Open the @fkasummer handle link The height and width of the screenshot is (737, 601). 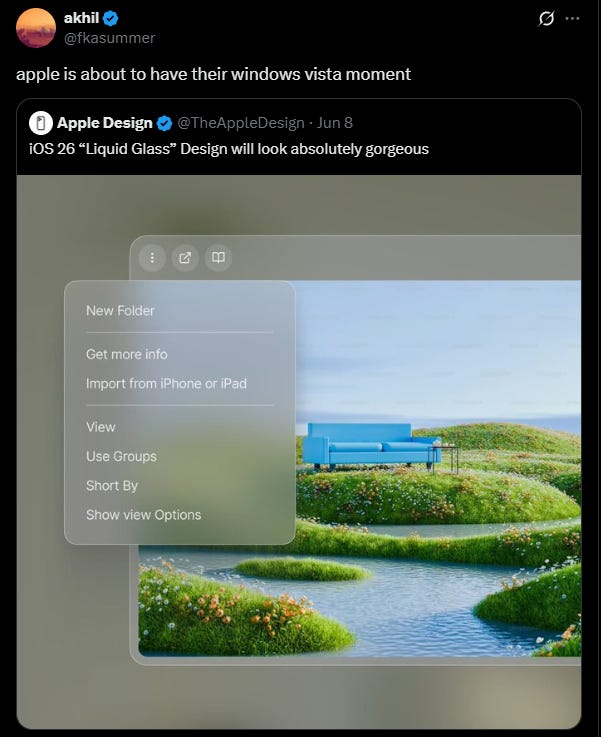109,38
